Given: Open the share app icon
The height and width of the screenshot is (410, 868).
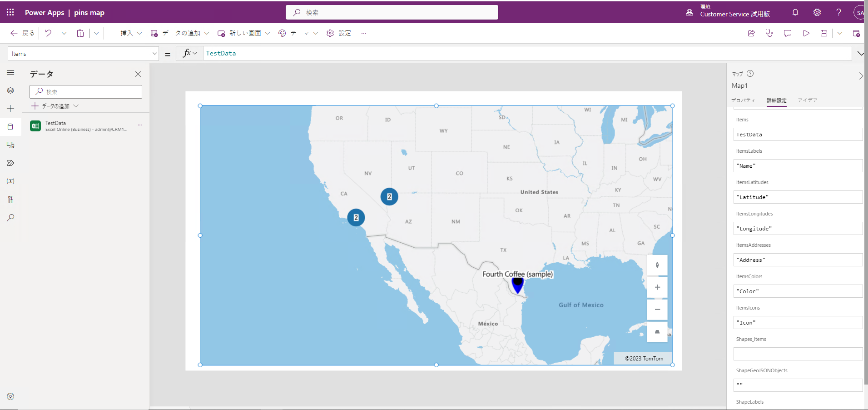Looking at the screenshot, I should pos(751,33).
